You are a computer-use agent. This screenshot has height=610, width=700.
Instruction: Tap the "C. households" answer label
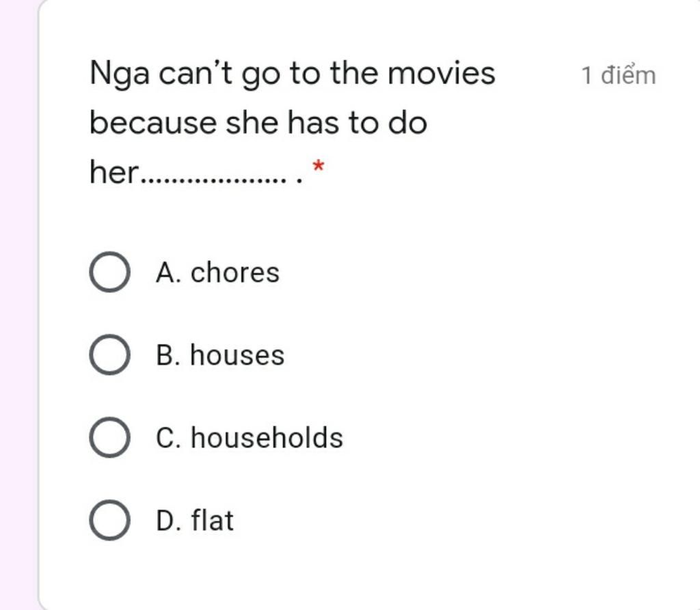[x=249, y=437]
